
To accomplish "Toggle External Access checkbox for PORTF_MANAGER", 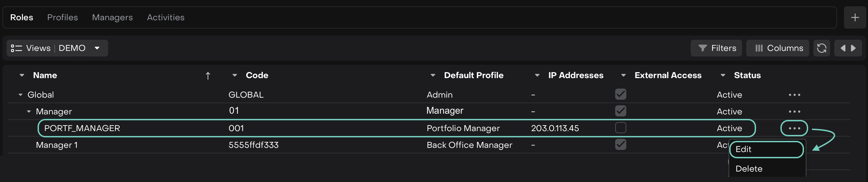I will [x=620, y=128].
